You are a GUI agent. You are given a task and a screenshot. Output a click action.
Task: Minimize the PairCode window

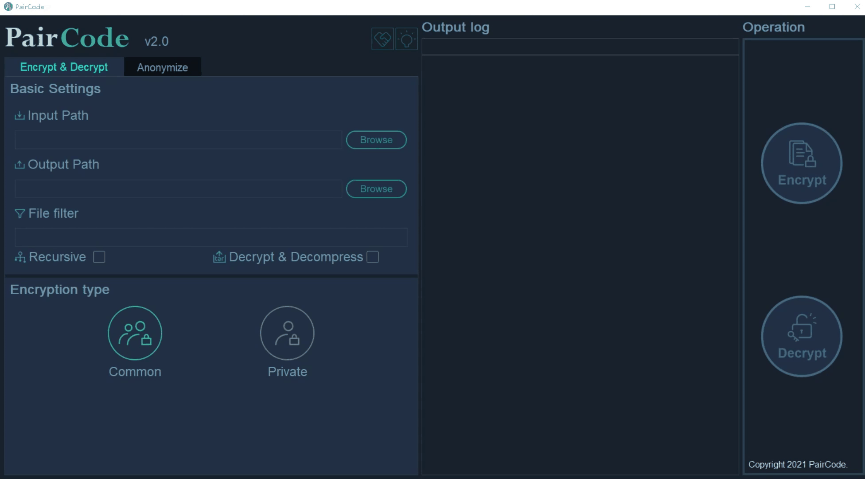[808, 7]
